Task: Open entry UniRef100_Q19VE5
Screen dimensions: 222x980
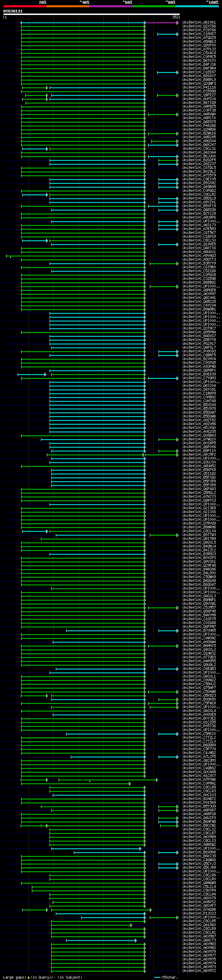Action: coord(199,245)
